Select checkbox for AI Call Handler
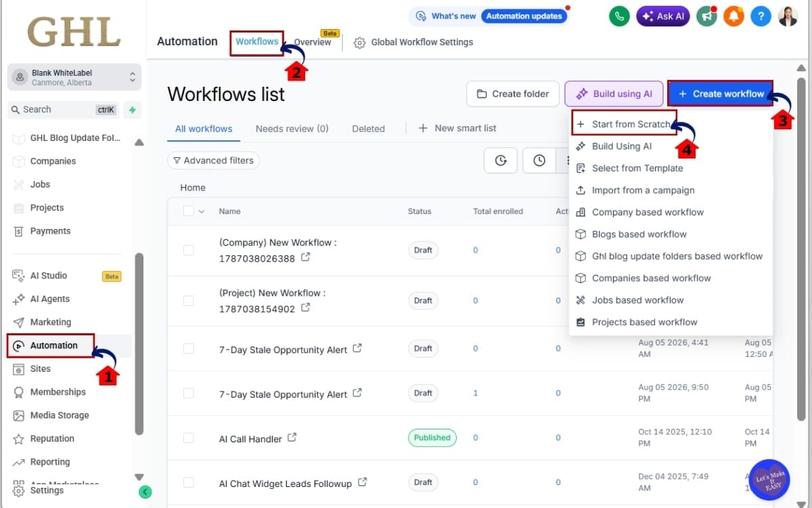This screenshot has width=812, height=508. pos(189,438)
